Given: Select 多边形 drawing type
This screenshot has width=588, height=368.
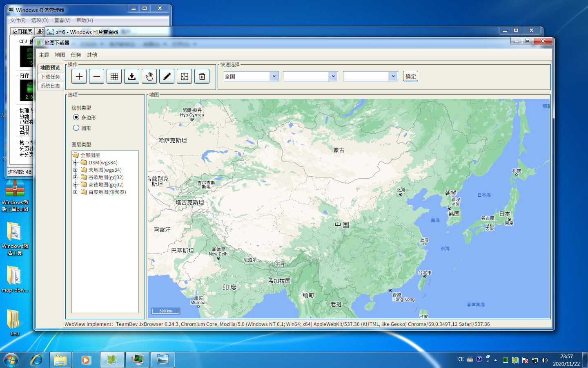Looking at the screenshot, I should click(x=85, y=117).
